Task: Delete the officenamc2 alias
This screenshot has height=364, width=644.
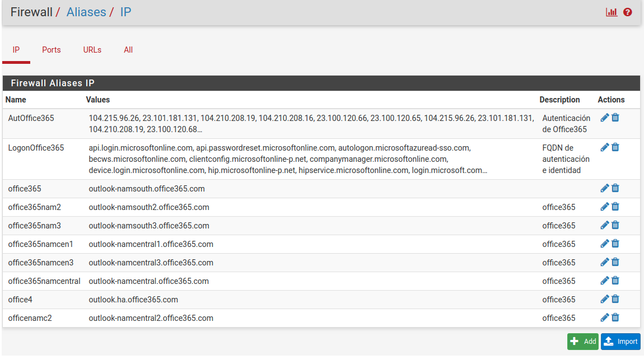Action: [x=615, y=318]
